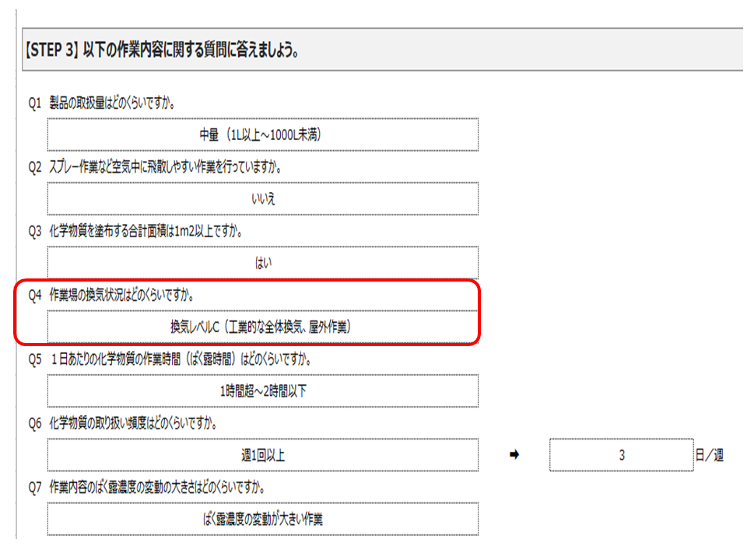Open the Q5 dropdown showing 1時間超～2時間以下

click(262, 391)
